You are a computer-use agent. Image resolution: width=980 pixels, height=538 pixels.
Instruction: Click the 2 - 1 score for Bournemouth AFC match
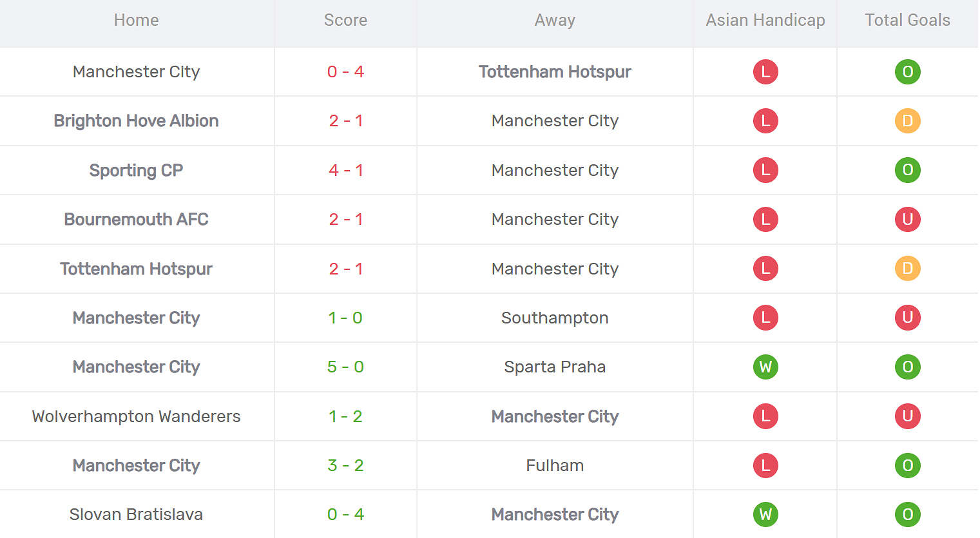point(345,219)
